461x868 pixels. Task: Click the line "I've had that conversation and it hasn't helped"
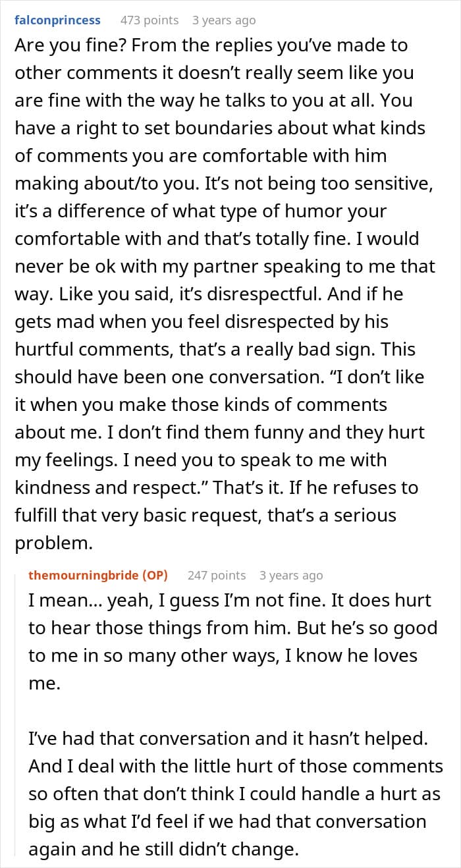click(229, 738)
